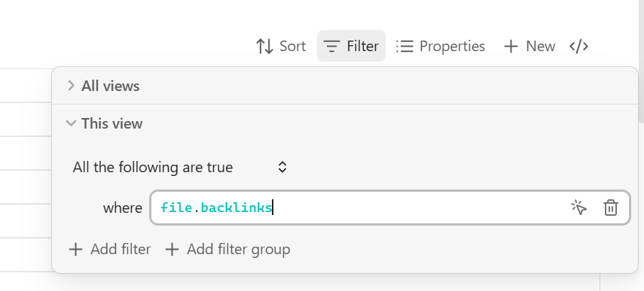The height and width of the screenshot is (291, 644).
Task: Open the All the following are true dropdown
Action: coord(180,167)
